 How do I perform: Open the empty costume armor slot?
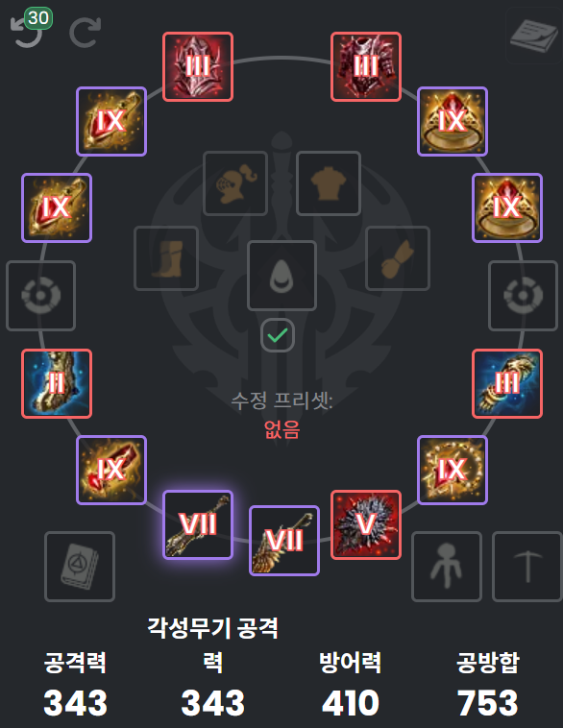click(329, 183)
